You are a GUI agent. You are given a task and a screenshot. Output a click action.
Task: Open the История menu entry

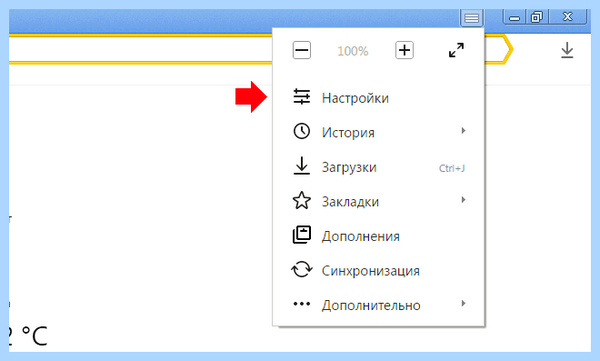tap(378, 132)
